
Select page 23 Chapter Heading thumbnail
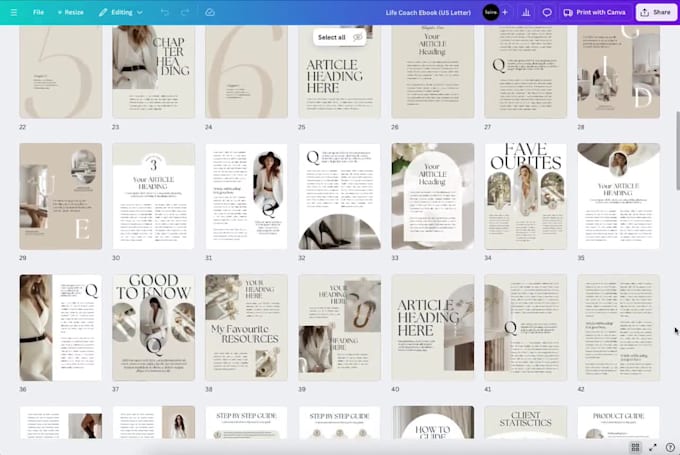coord(154,72)
